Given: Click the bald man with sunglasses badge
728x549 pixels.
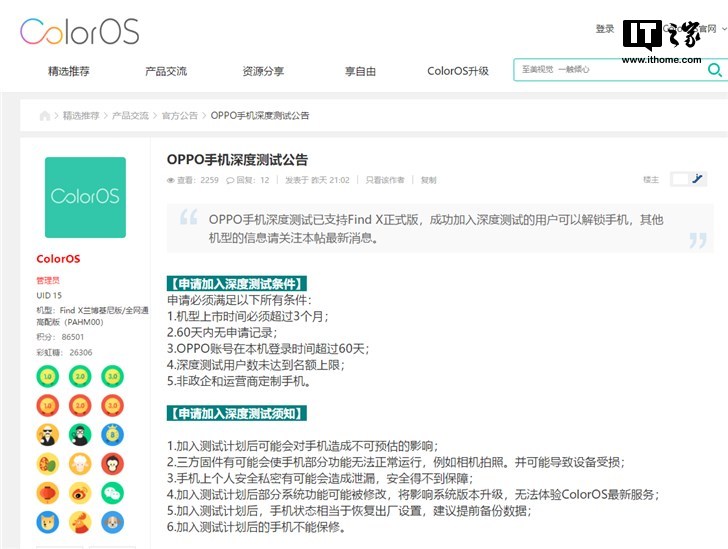Looking at the screenshot, I should coord(48,435).
